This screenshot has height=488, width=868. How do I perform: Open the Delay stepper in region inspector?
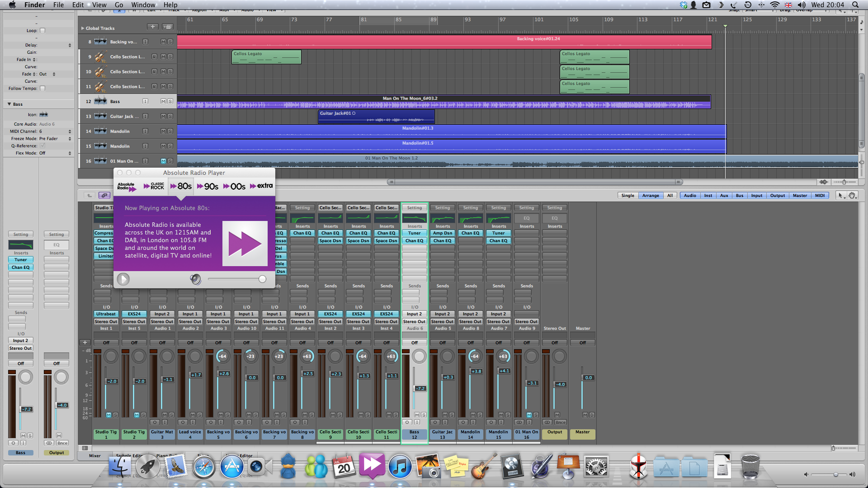click(x=70, y=45)
